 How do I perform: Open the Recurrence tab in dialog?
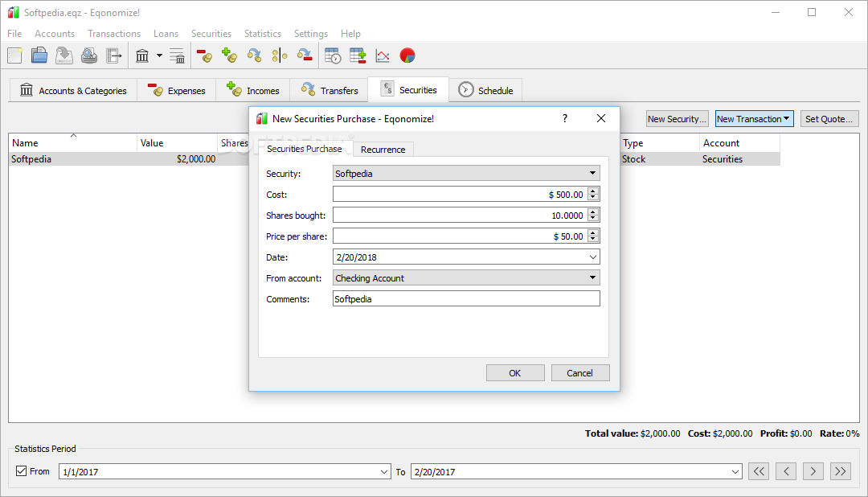(383, 150)
